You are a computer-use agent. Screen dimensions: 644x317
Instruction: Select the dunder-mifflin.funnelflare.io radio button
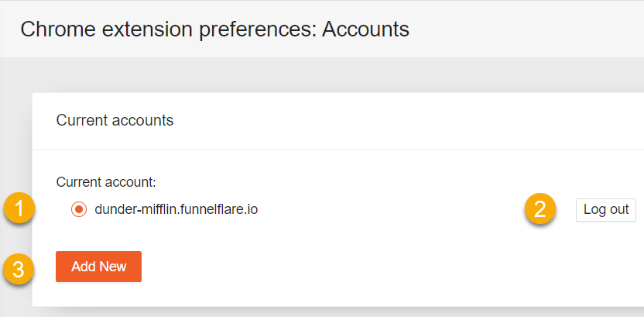(x=78, y=209)
